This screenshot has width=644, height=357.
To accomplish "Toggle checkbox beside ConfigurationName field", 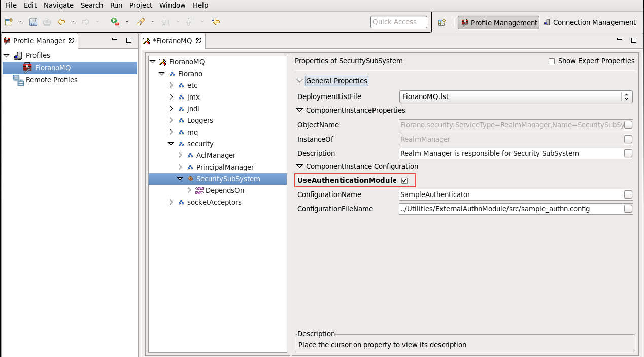I will (628, 194).
